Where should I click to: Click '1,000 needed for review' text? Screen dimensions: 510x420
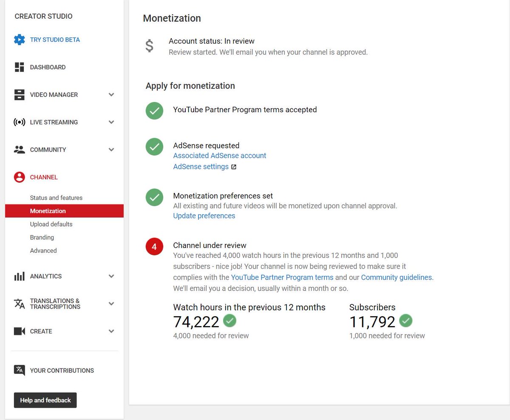387,336
